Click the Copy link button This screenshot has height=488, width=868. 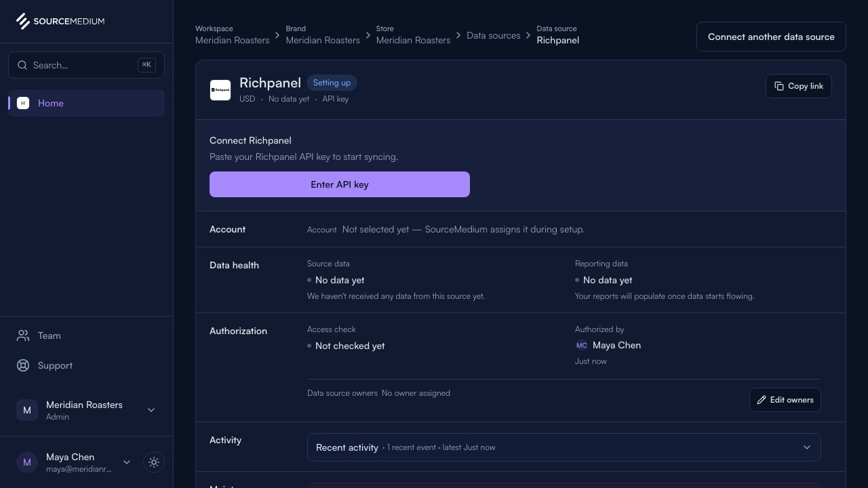point(799,86)
